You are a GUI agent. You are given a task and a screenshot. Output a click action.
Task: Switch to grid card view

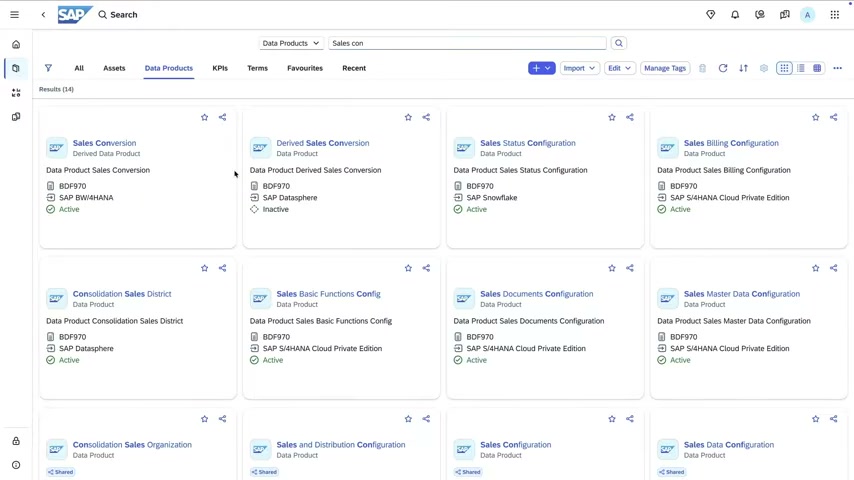pos(784,68)
